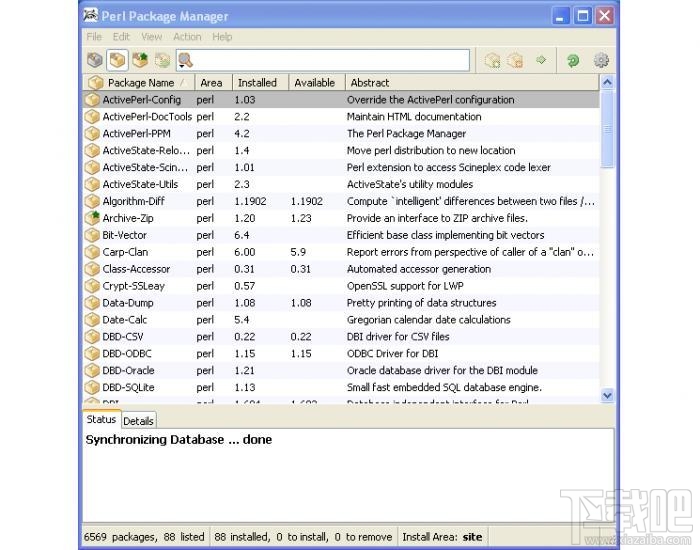This screenshot has width=700, height=550.
Task: Click the Carp-Clan package icon
Action: click(92, 252)
